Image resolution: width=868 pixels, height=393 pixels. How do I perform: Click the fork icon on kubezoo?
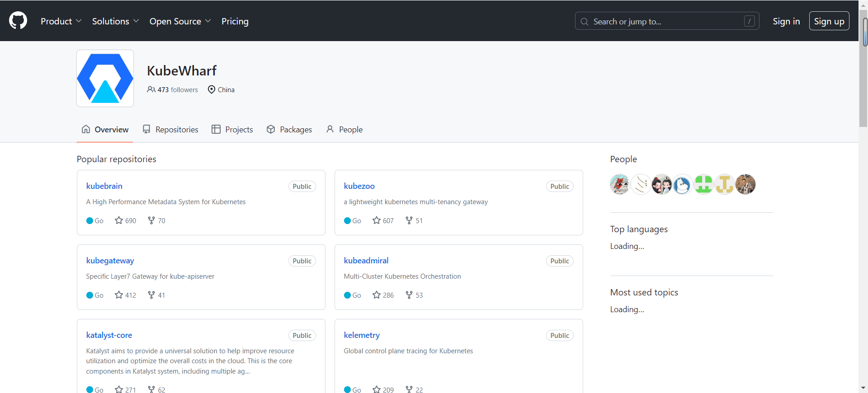click(x=409, y=220)
